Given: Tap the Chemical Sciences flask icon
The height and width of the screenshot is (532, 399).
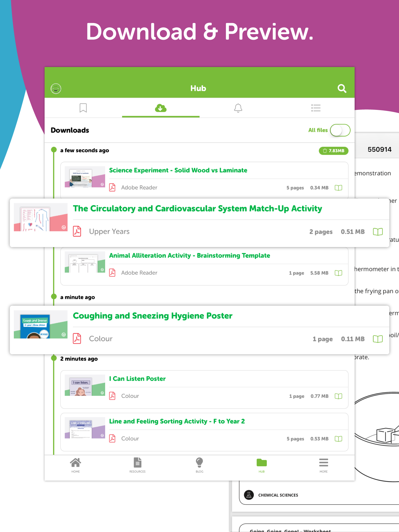Looking at the screenshot, I should [249, 495].
